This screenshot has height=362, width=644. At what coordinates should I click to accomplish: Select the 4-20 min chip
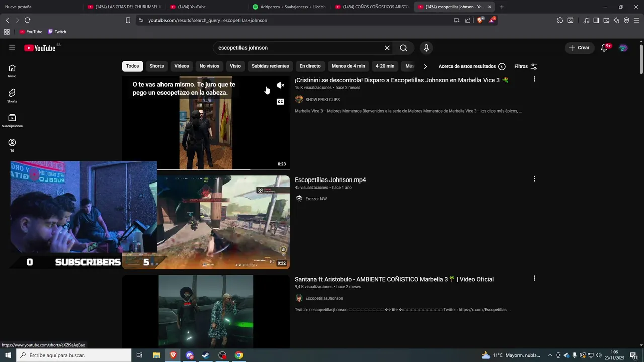click(x=385, y=66)
